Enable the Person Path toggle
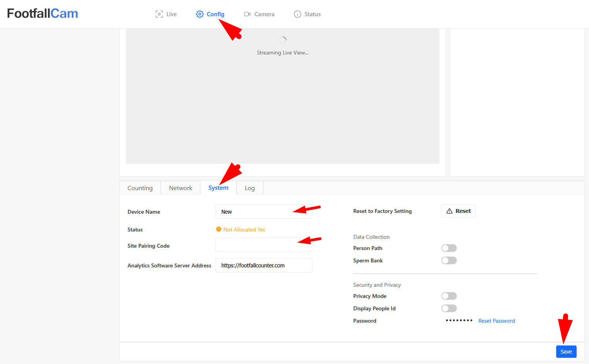 (449, 248)
